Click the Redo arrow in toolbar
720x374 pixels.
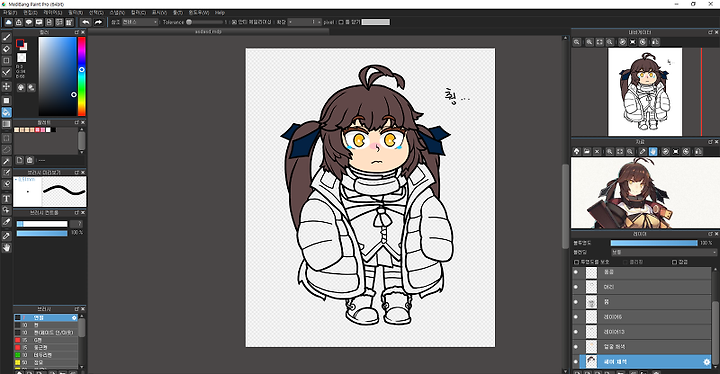pos(98,22)
